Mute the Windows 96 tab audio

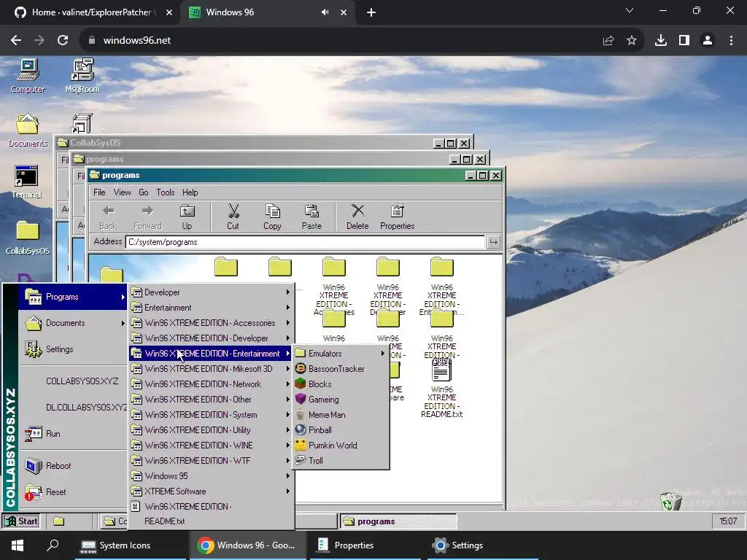coord(325,12)
